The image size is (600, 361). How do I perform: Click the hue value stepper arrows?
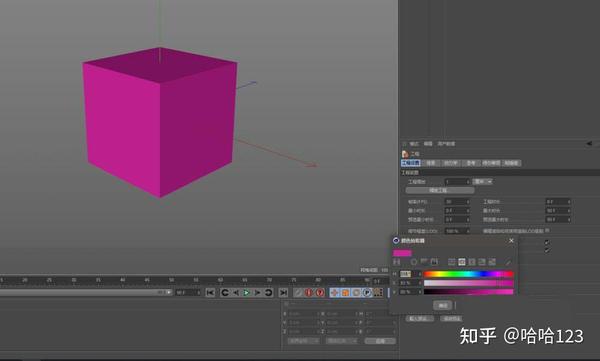(419, 274)
